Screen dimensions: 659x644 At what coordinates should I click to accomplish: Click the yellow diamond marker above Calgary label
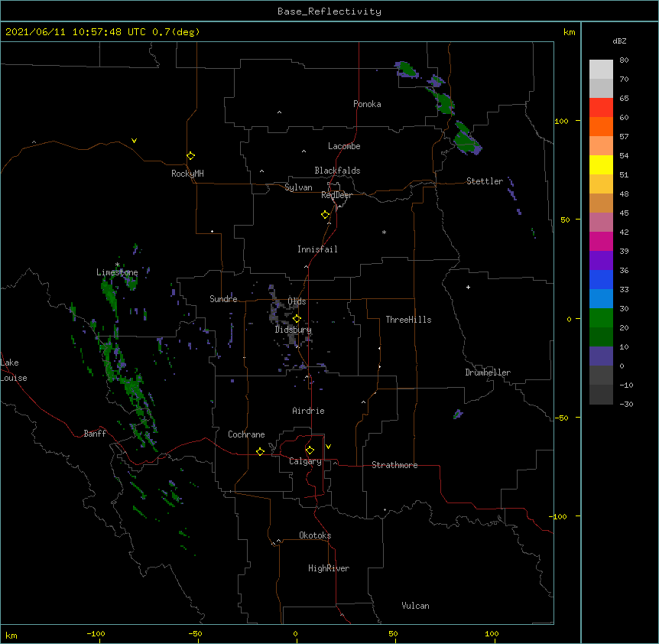[310, 450]
